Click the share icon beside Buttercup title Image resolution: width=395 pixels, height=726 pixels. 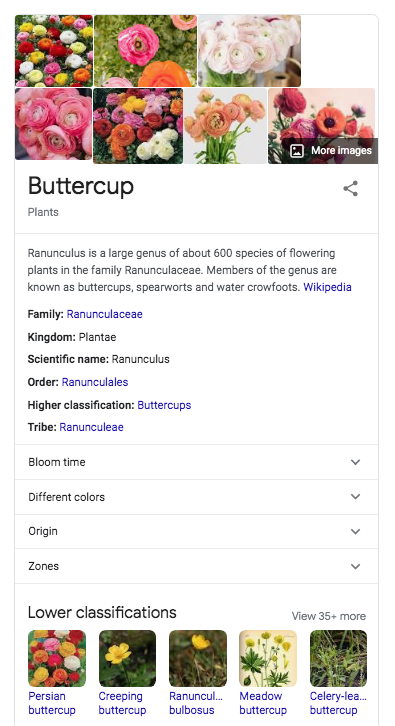point(351,188)
